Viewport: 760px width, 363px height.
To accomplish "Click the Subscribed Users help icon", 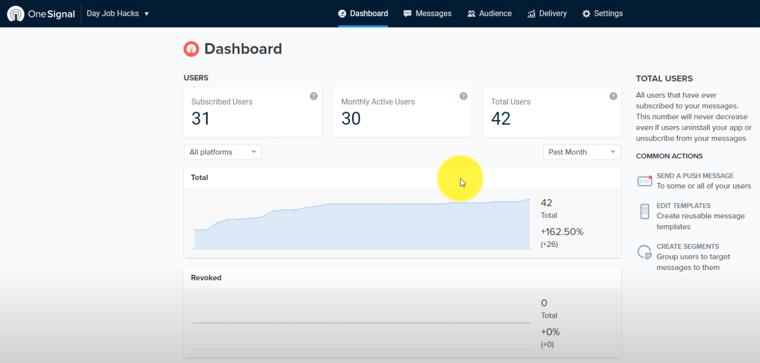I will [x=314, y=96].
